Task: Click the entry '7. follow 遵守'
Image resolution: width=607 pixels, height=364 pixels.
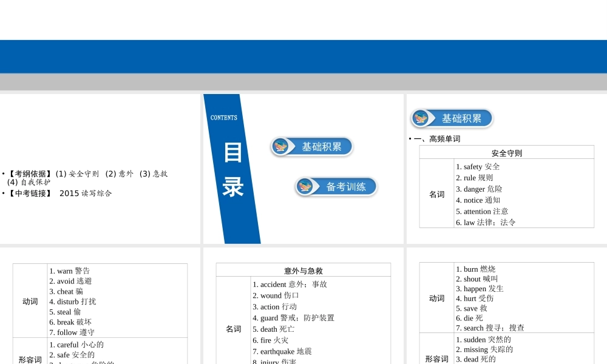Action: pyautogui.click(x=72, y=332)
